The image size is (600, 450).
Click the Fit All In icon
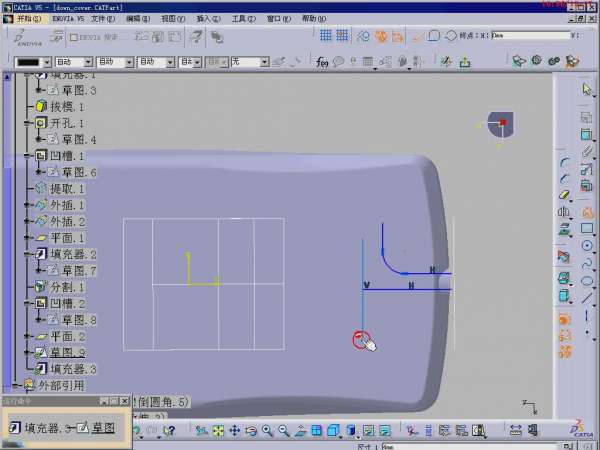click(218, 431)
